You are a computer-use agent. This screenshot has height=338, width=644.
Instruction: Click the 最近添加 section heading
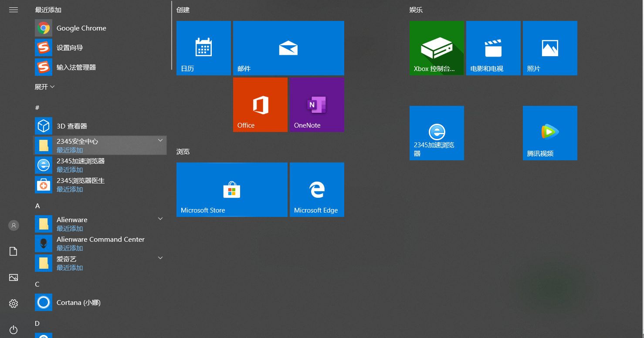(x=48, y=10)
